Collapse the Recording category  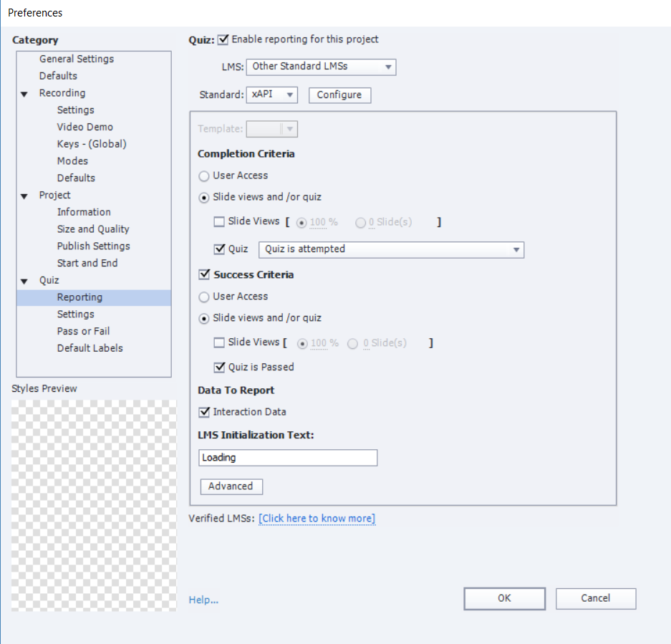click(x=24, y=94)
